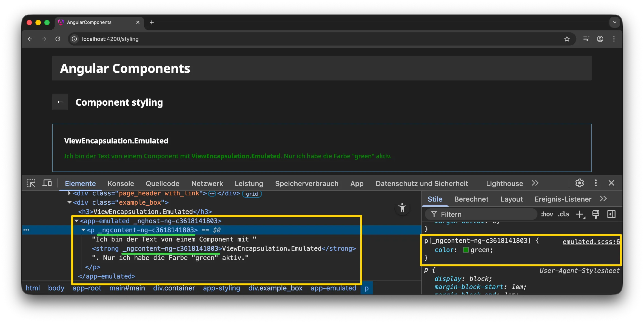
Task: Open DevTools settings gear
Action: coord(579,183)
